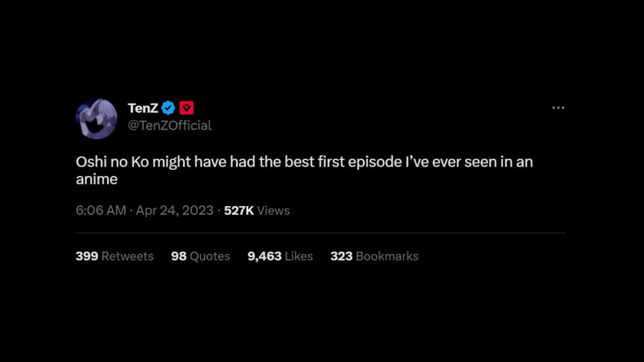Click the word "anime" on second line
Image resolution: width=644 pixels, height=362 pixels.
point(96,180)
